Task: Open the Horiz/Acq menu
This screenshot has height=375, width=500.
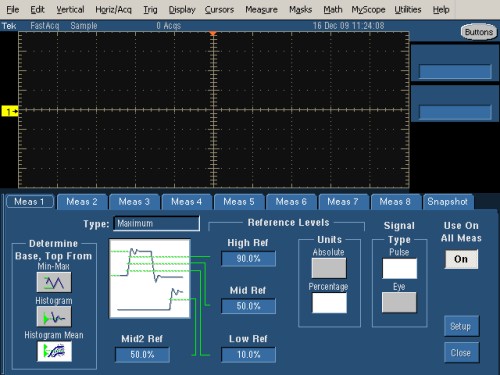Action: coord(113,10)
